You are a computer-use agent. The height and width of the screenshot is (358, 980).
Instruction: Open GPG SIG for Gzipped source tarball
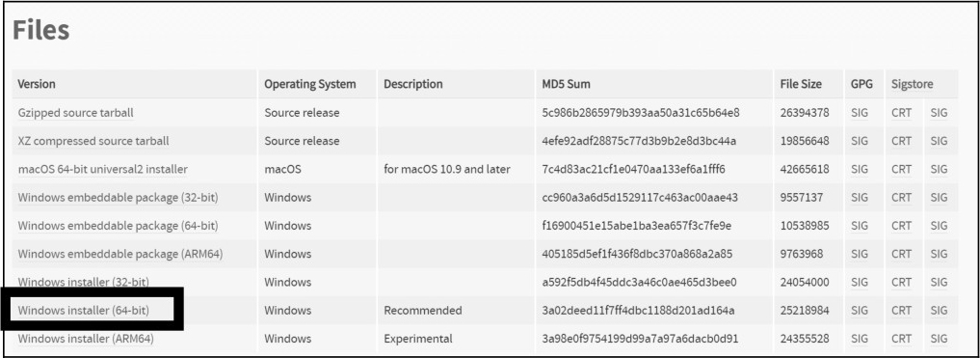tap(860, 113)
